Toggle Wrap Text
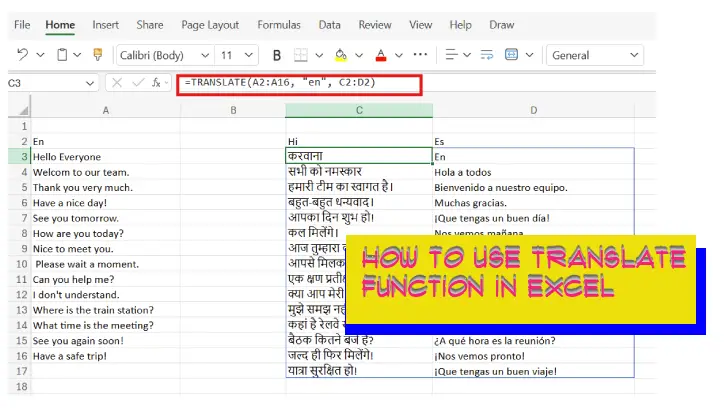 (x=487, y=55)
